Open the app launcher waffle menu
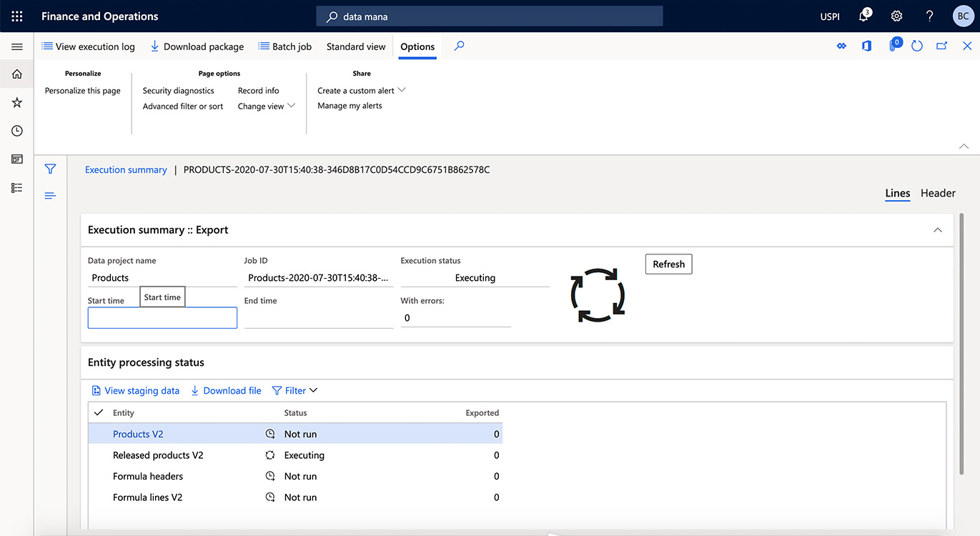980x536 pixels. (17, 16)
